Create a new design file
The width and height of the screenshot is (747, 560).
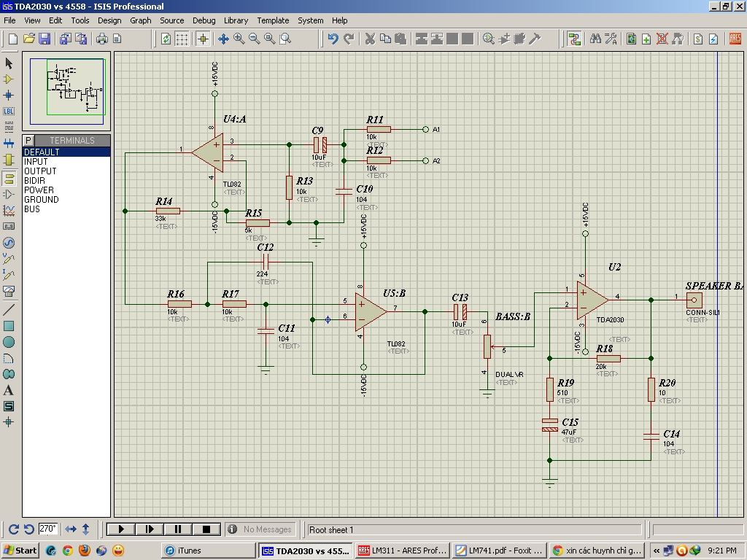13,39
